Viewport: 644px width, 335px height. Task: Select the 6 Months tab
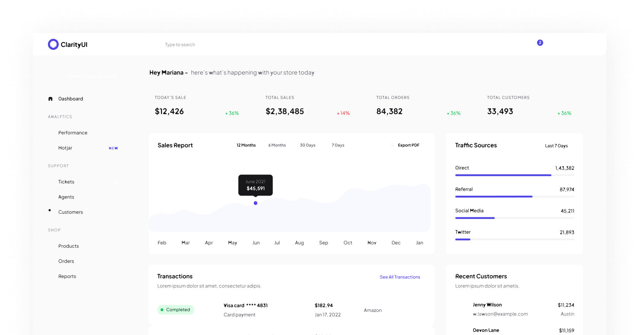(277, 145)
